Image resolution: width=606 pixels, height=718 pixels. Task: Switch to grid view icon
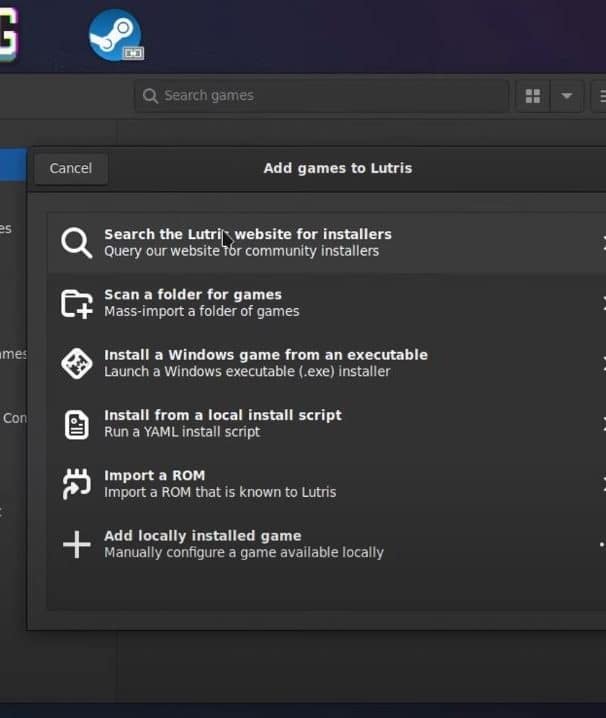[x=533, y=96]
